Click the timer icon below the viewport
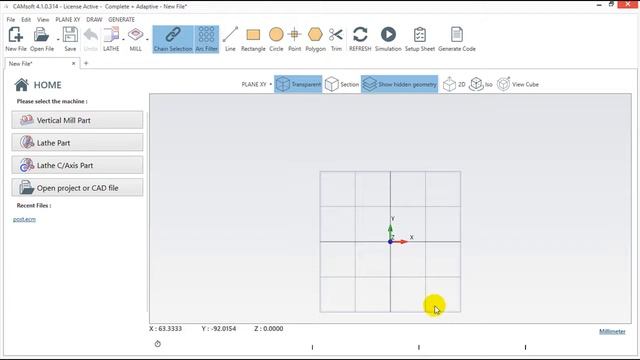Viewport: 640px width, 360px height. pos(158,344)
